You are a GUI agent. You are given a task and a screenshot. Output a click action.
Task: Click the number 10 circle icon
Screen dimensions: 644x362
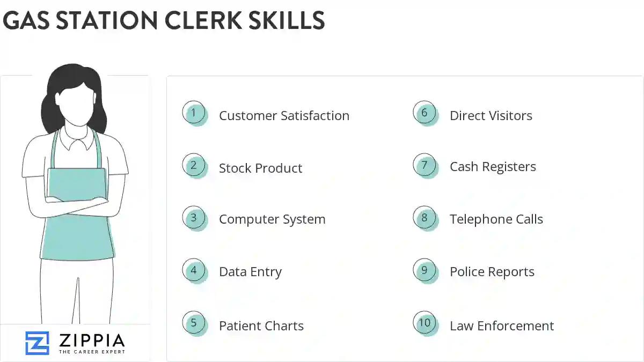[425, 323]
